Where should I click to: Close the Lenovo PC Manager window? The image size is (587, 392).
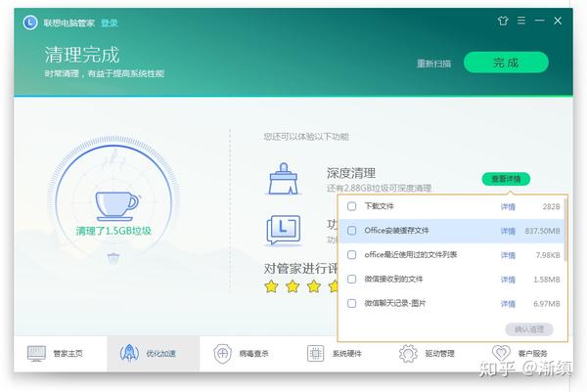[558, 21]
